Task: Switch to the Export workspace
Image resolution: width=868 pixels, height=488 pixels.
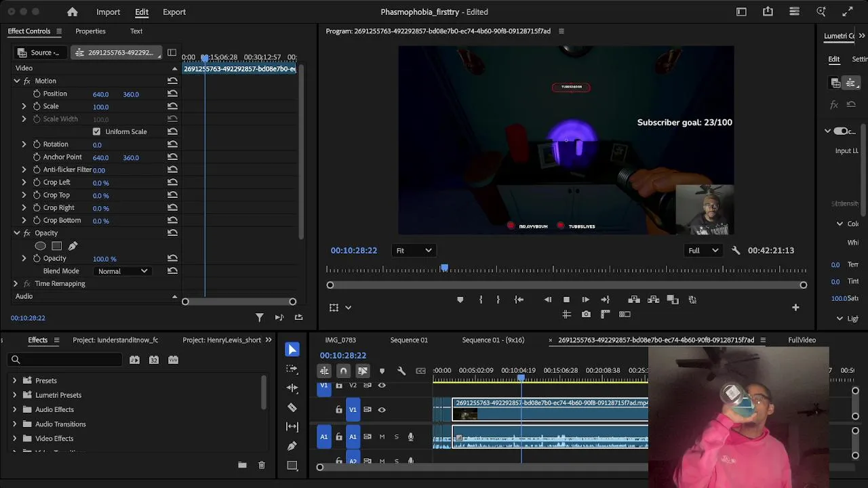Action: click(x=174, y=12)
